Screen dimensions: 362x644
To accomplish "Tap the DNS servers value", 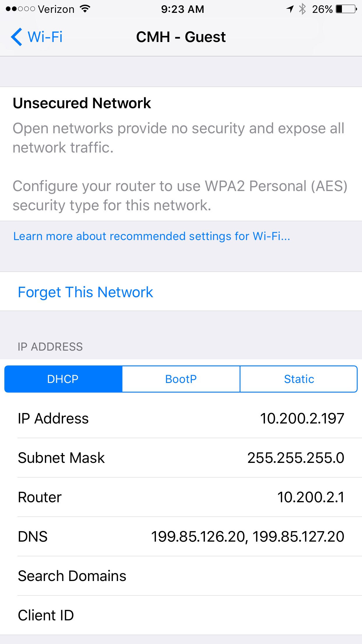I will [x=248, y=536].
